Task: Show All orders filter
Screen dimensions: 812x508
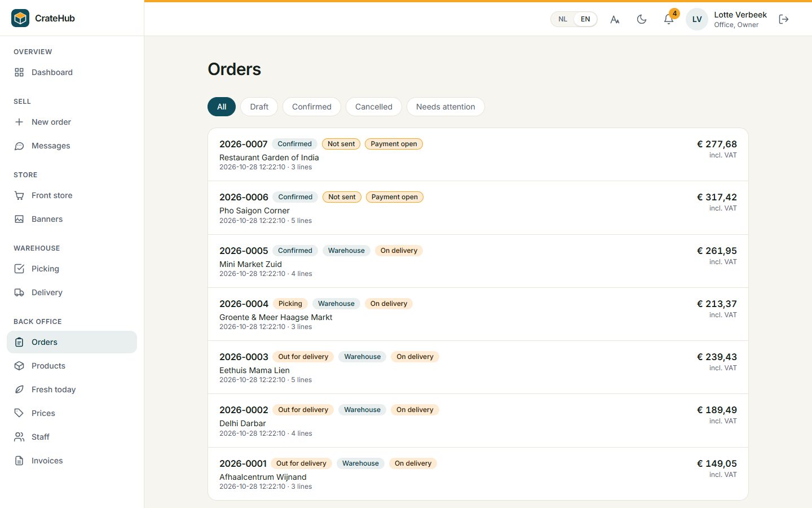Action: click(x=222, y=107)
